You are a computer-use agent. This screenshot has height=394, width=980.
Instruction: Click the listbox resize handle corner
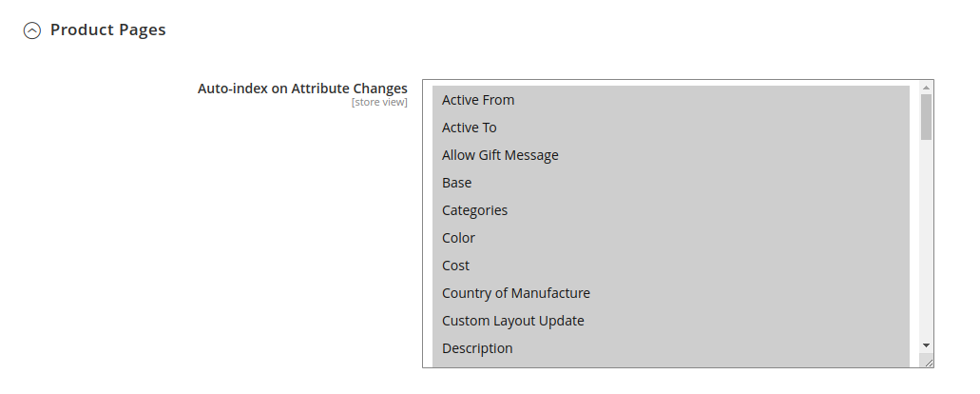(x=928, y=362)
